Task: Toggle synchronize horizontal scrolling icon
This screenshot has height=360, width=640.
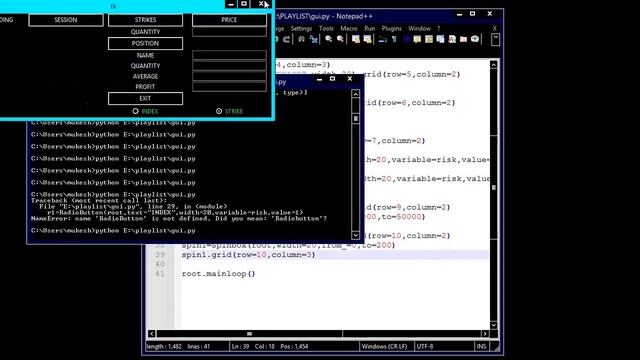Action: click(367, 39)
